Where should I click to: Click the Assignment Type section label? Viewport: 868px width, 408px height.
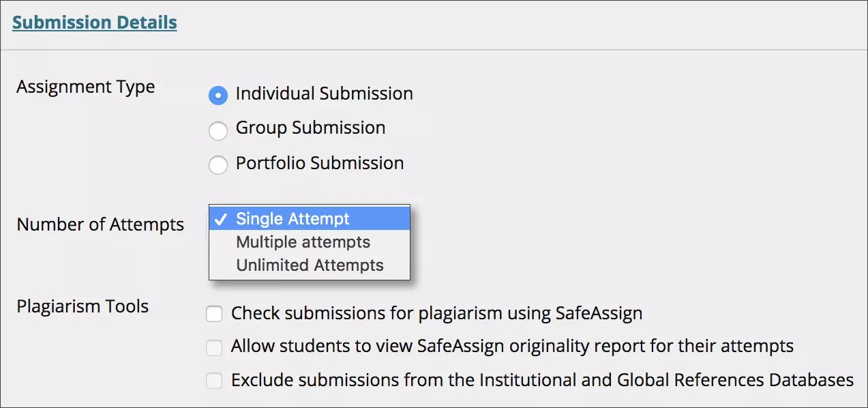85,87
